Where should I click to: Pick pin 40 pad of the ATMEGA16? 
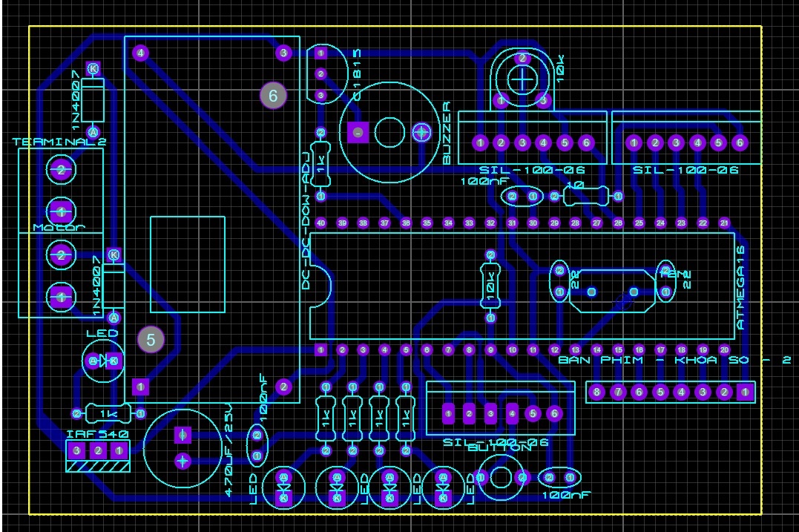[x=321, y=223]
